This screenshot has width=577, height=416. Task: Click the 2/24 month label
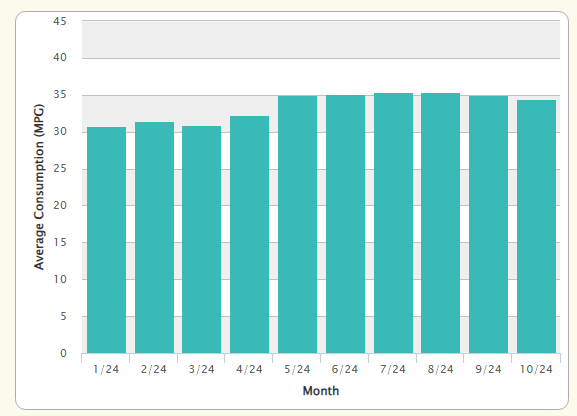tap(153, 369)
